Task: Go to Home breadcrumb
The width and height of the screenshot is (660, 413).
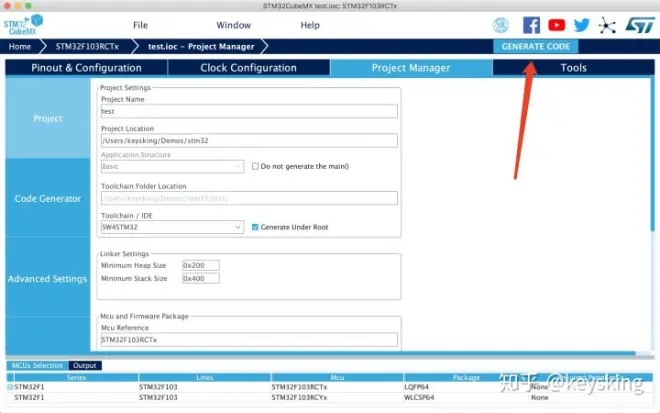Action: tap(20, 46)
